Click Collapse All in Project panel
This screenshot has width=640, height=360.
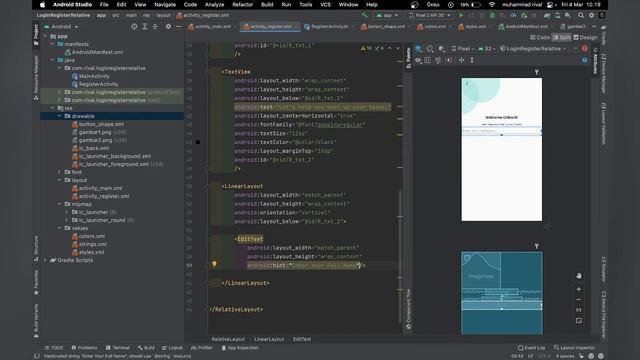click(x=155, y=27)
